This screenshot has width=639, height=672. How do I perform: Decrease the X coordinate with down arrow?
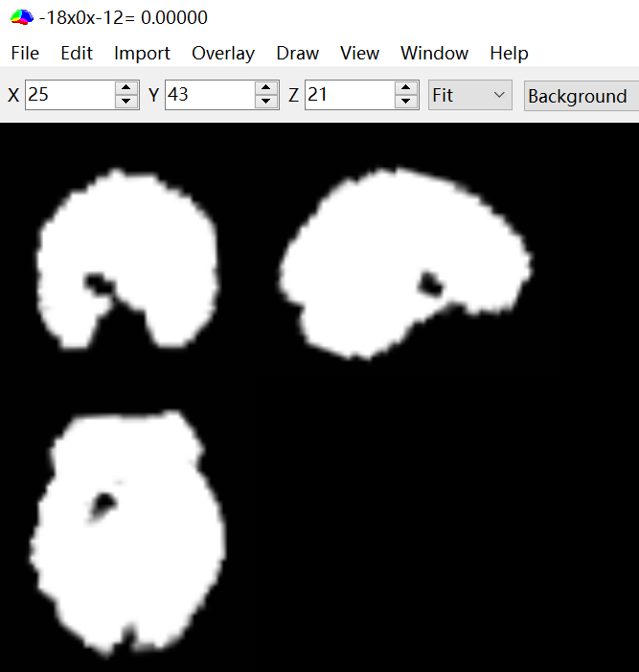(126, 102)
